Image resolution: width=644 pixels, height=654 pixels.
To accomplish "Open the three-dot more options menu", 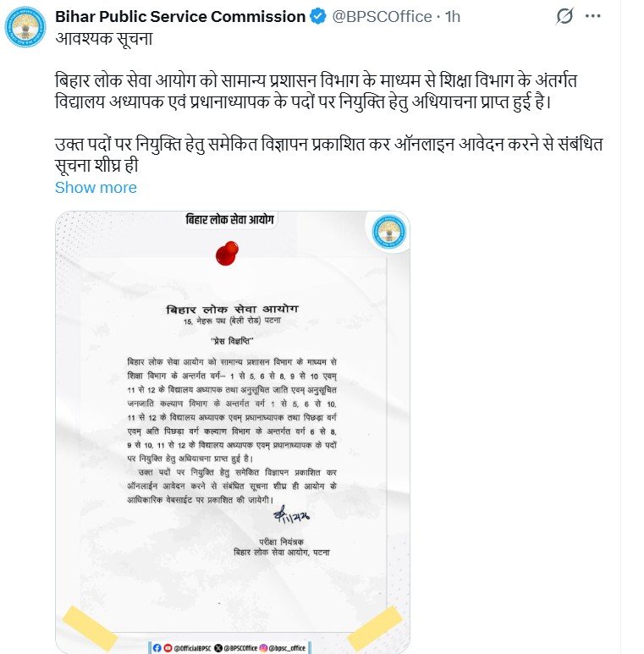I will (592, 17).
